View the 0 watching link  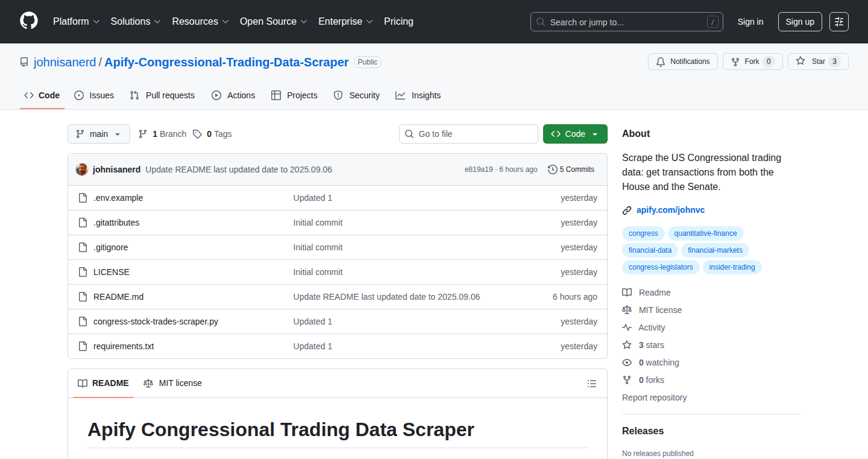click(x=650, y=362)
